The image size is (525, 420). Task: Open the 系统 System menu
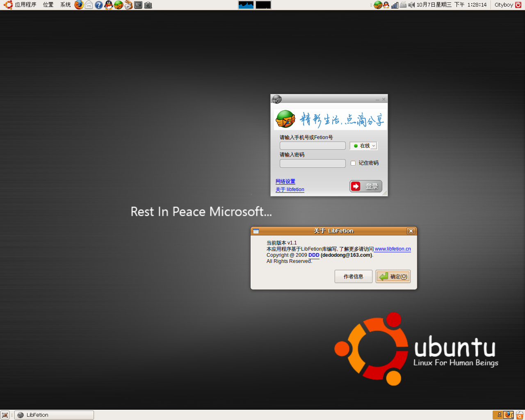[x=66, y=5]
